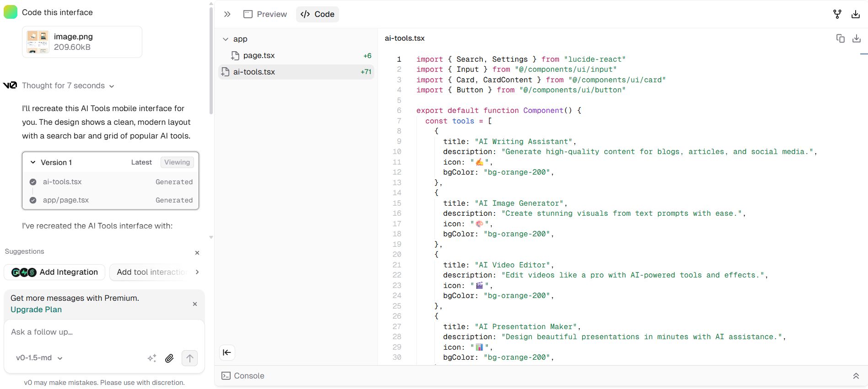
Task: Open the v0-1.5-md model dropdown
Action: pyautogui.click(x=39, y=358)
